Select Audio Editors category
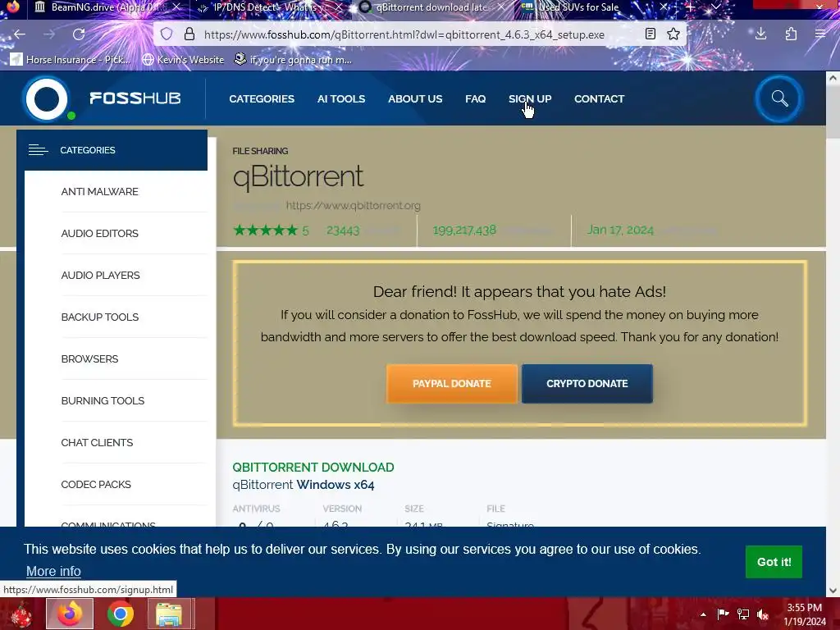Viewport: 840px width, 630px height. point(99,233)
